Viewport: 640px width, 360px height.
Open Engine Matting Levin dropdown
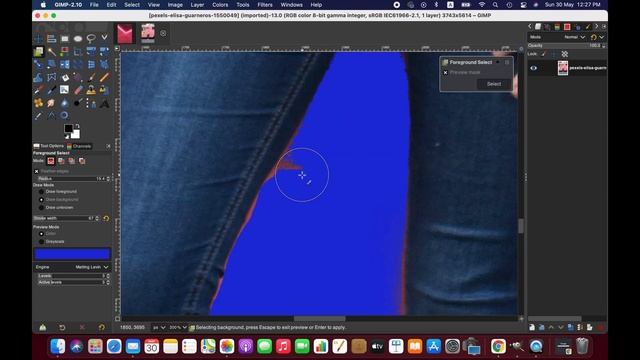tap(71, 267)
